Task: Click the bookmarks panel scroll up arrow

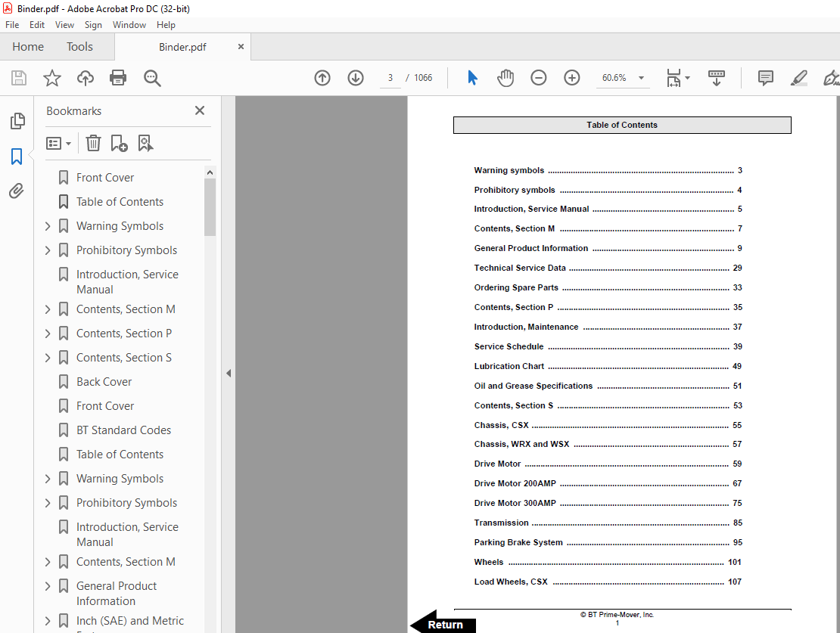Action: [210, 172]
